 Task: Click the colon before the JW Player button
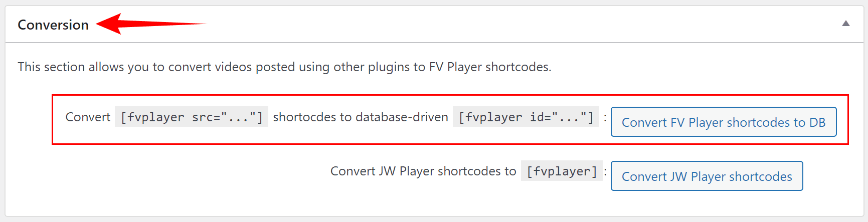pyautogui.click(x=605, y=171)
